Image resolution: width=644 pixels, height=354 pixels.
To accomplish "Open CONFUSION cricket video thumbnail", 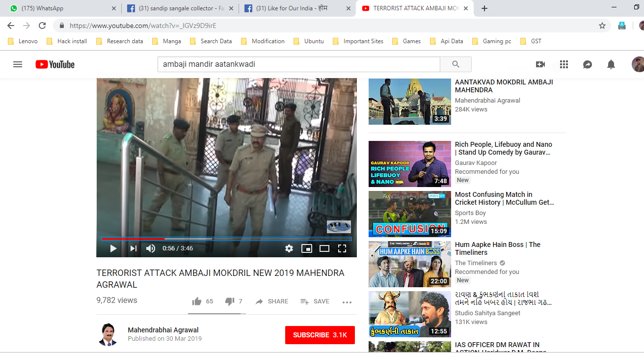I will pyautogui.click(x=410, y=214).
